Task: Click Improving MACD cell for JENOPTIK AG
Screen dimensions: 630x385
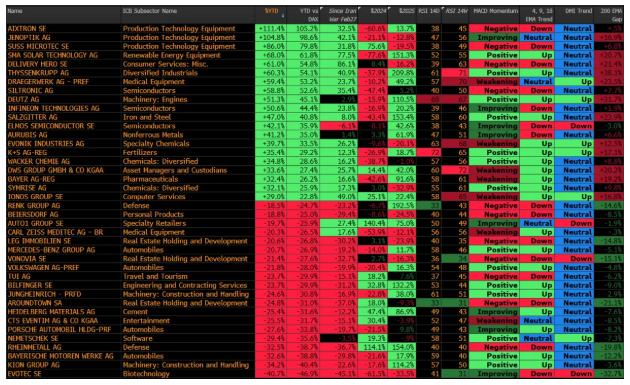Action: tap(494, 37)
